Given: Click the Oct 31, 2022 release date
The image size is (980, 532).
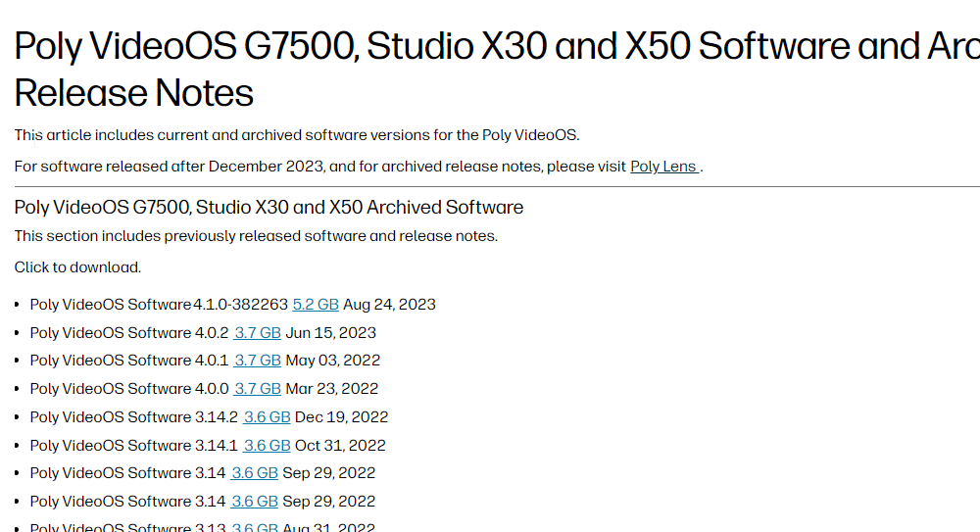Looking at the screenshot, I should 340,446.
